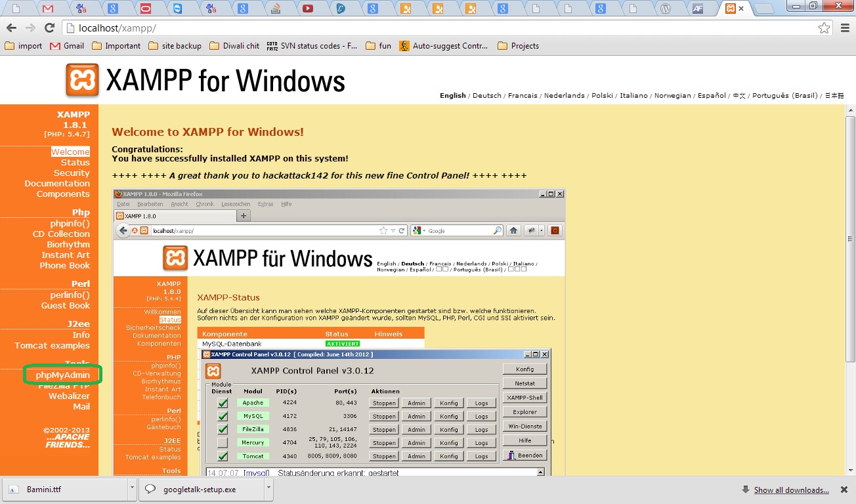The height and width of the screenshot is (504, 856).
Task: Close the active XAMPP tab
Action: click(x=741, y=9)
